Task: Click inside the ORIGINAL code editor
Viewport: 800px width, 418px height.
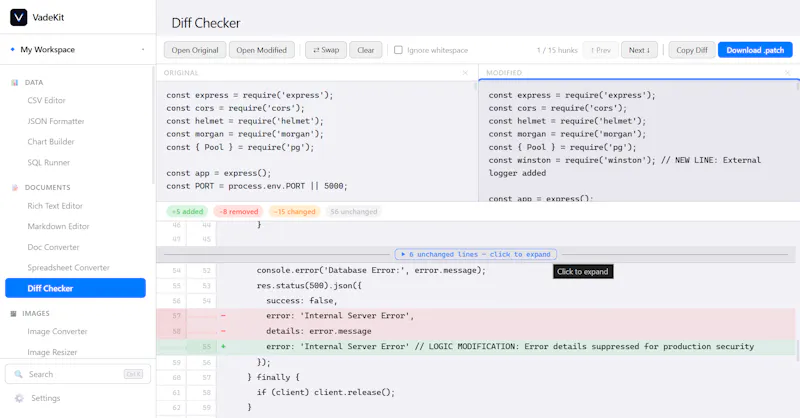Action: (x=316, y=141)
